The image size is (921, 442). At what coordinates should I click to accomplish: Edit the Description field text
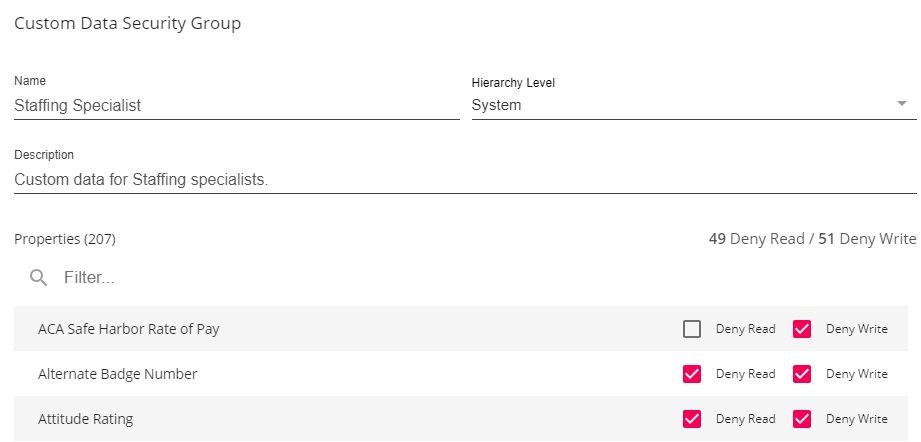465,180
